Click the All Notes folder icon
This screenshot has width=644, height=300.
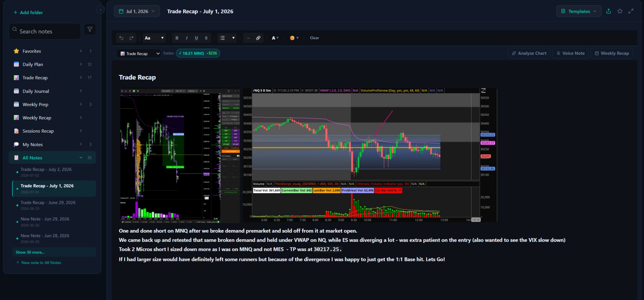(16, 158)
